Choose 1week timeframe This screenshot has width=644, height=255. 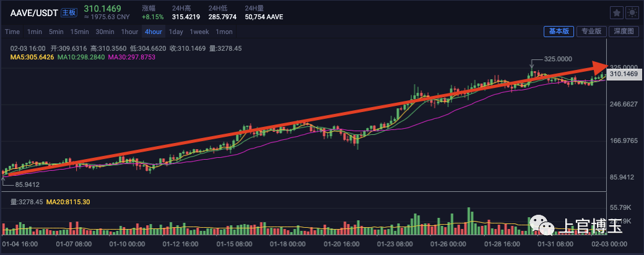[x=199, y=32]
